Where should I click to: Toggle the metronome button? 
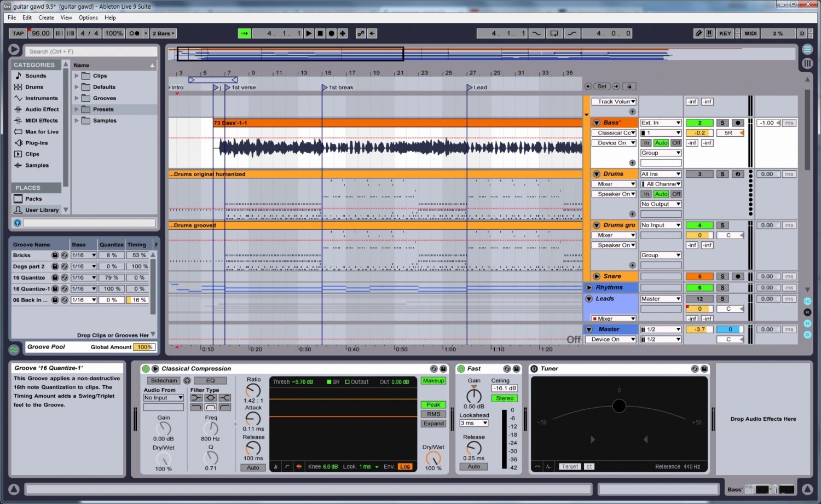coord(134,33)
